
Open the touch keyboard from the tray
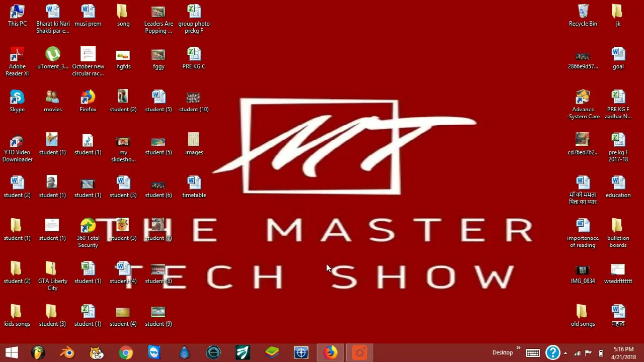(533, 353)
